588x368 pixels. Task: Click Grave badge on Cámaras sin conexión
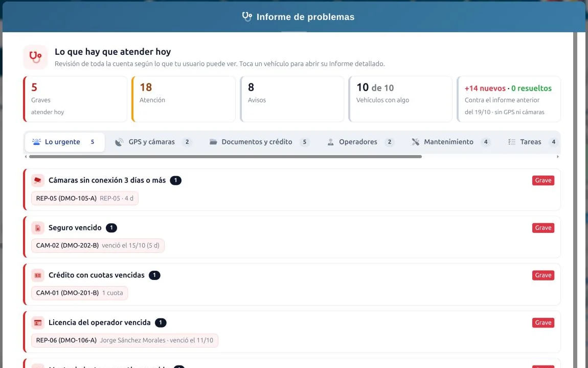(x=543, y=181)
